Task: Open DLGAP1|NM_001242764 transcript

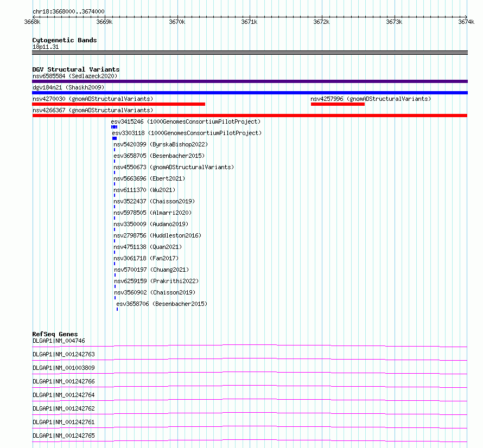Action: pyautogui.click(x=63, y=395)
